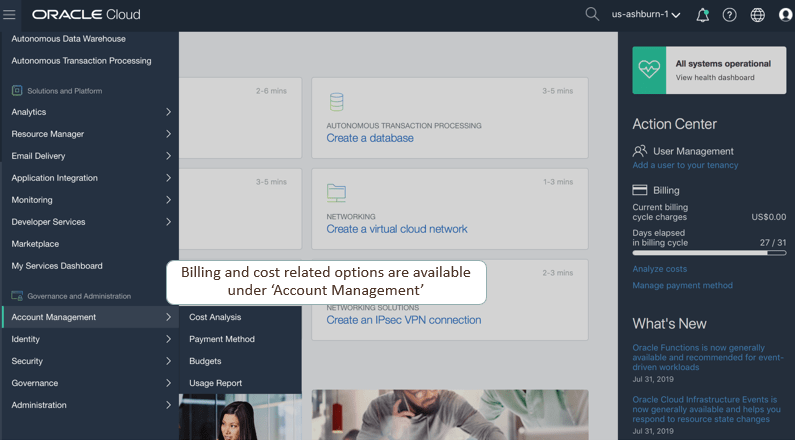Click the man on phone banner image
Viewport: 795px width, 440px height.
[x=450, y=415]
